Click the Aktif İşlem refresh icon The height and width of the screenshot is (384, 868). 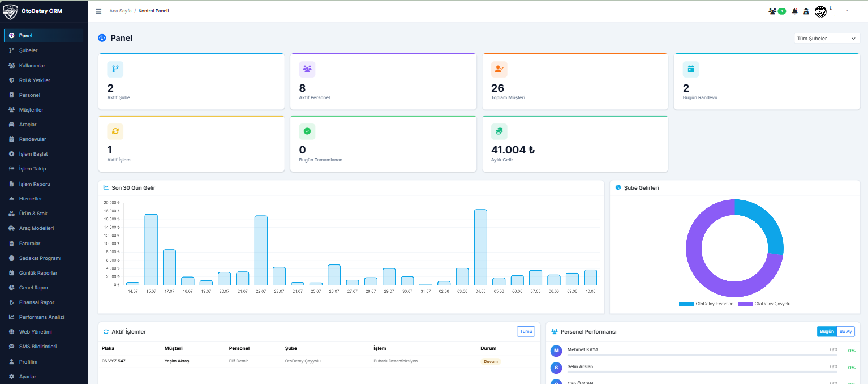click(115, 131)
